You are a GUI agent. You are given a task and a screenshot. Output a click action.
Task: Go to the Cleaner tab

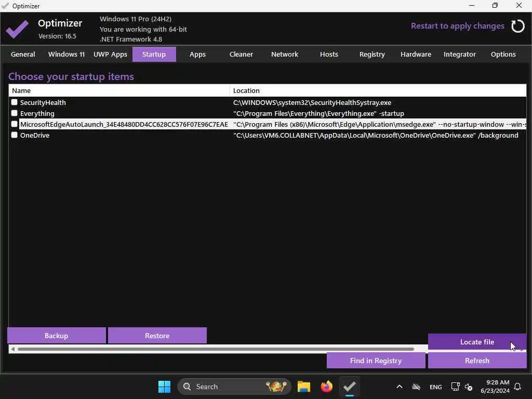[241, 54]
